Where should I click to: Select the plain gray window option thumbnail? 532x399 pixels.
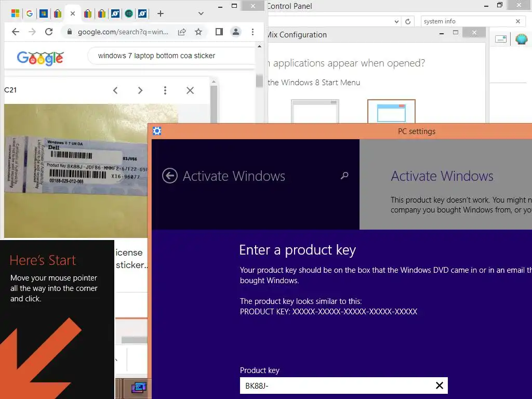(315, 111)
